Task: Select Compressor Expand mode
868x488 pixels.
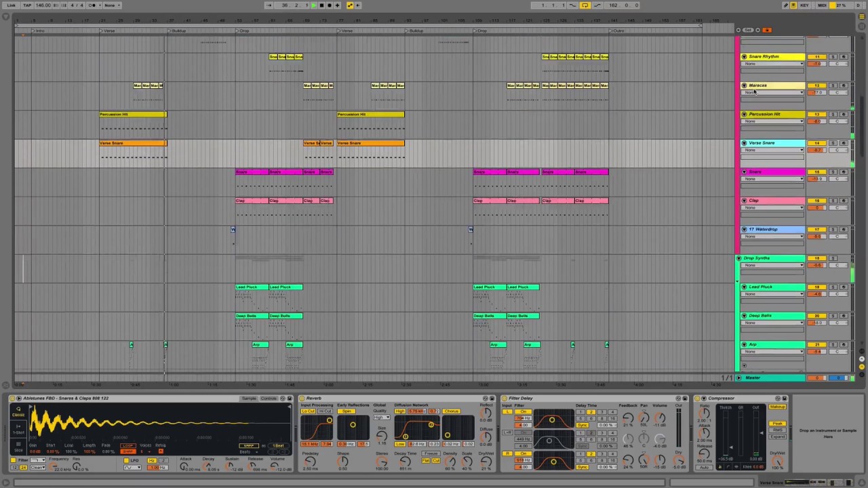Action: 777,436
